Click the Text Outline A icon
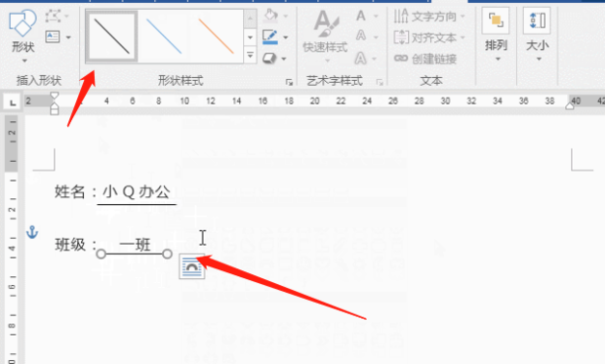The height and width of the screenshot is (364, 605). click(x=361, y=36)
